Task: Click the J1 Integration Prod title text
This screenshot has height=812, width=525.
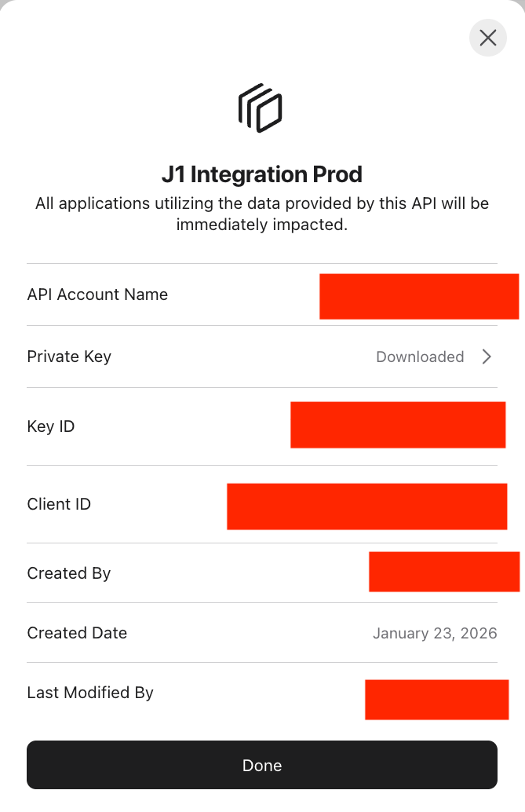Action: pos(261,174)
